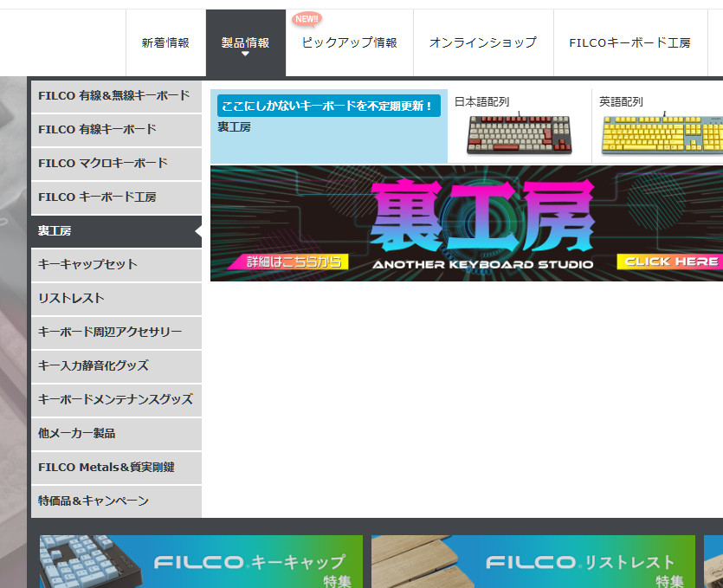The width and height of the screenshot is (723, 588).
Task: Select FILCO 有線キーボード category
Action: tap(116, 130)
